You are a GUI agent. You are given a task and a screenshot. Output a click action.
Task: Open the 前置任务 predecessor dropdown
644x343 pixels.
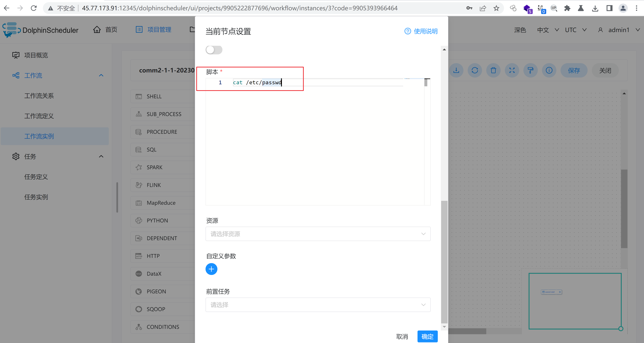point(318,305)
